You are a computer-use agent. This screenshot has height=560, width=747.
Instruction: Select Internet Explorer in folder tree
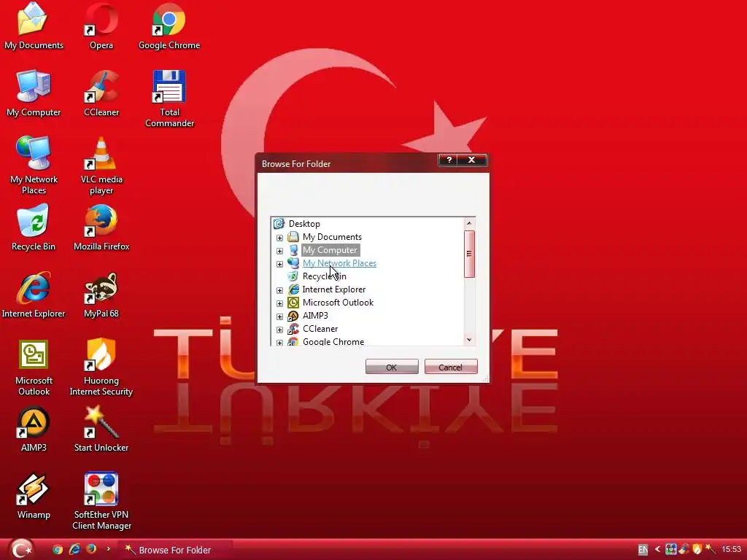point(333,289)
